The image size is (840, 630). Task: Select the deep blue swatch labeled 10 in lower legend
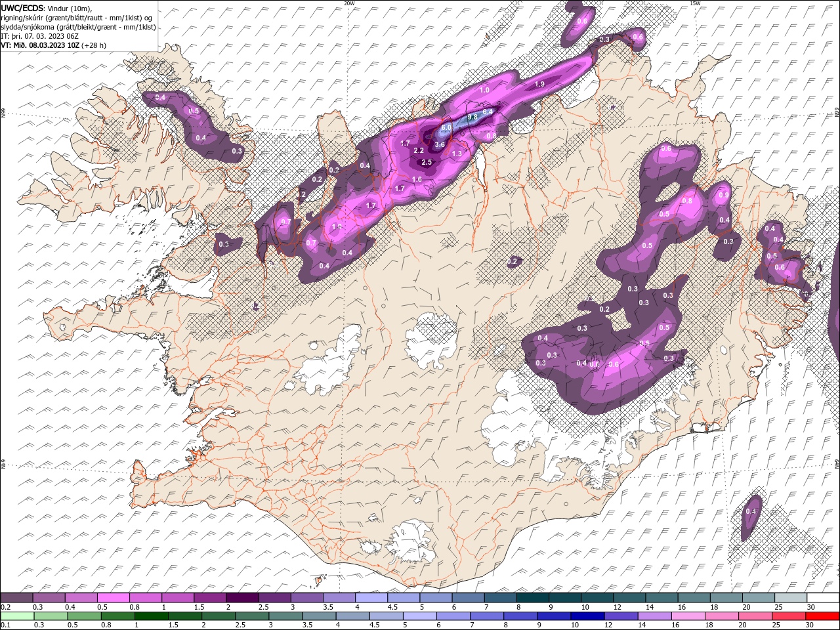coord(587,616)
